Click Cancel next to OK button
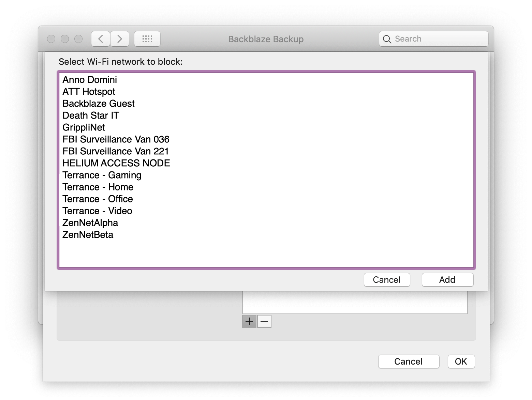 click(409, 361)
